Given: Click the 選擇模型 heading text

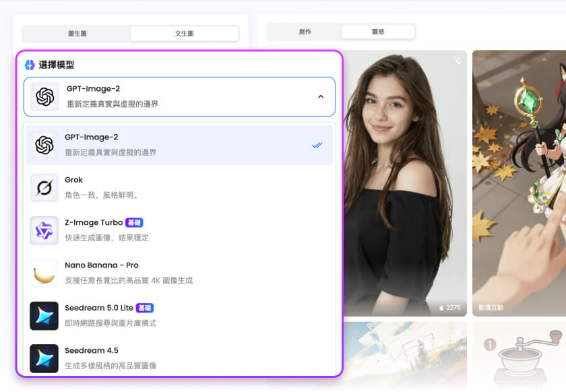Looking at the screenshot, I should coord(57,65).
